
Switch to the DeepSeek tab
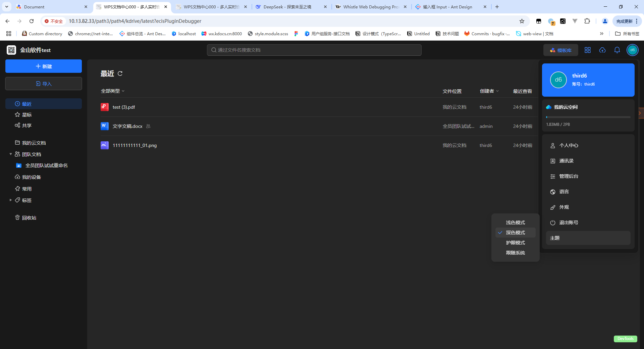291,7
